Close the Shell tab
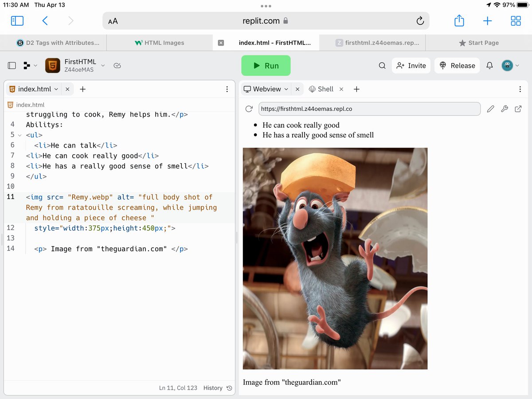 coord(341,89)
